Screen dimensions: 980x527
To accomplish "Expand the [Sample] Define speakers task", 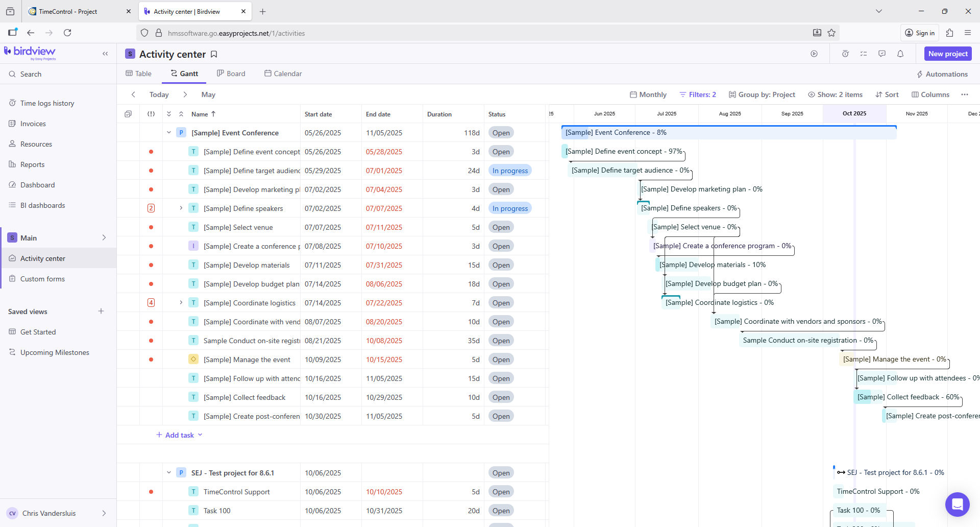I will [181, 208].
